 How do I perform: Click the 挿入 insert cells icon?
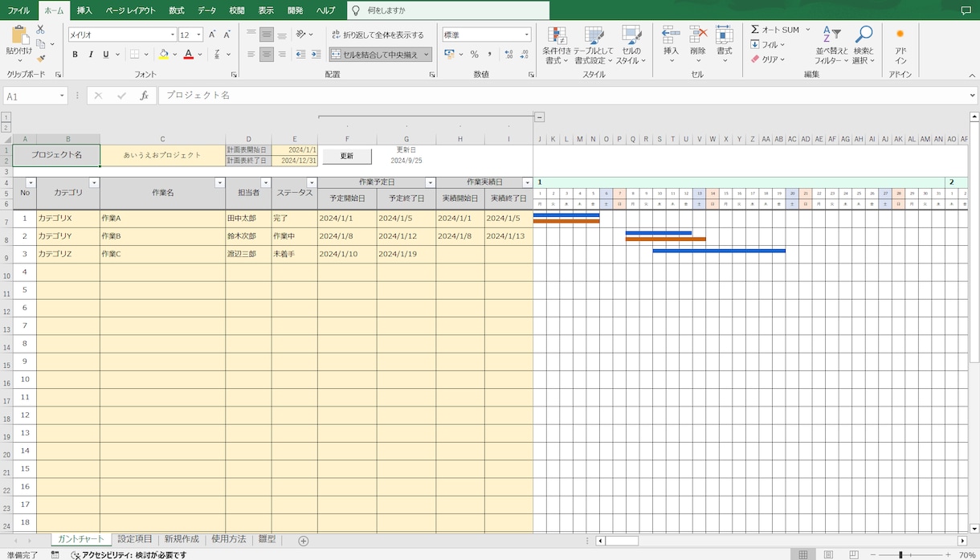pyautogui.click(x=671, y=35)
